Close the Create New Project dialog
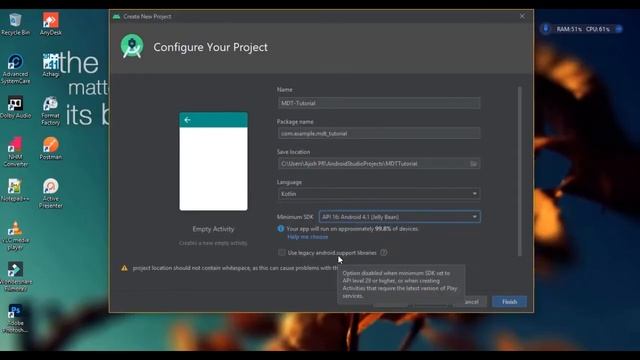This screenshot has width=640, height=360. tap(522, 16)
